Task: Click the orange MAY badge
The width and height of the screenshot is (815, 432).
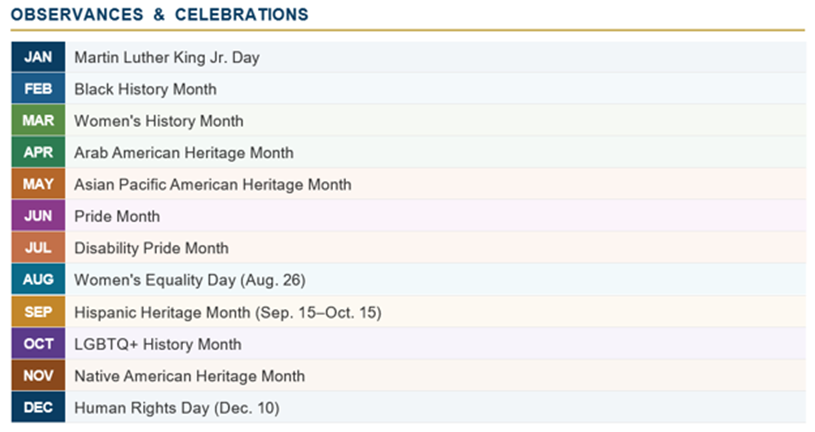Action: click(x=38, y=184)
